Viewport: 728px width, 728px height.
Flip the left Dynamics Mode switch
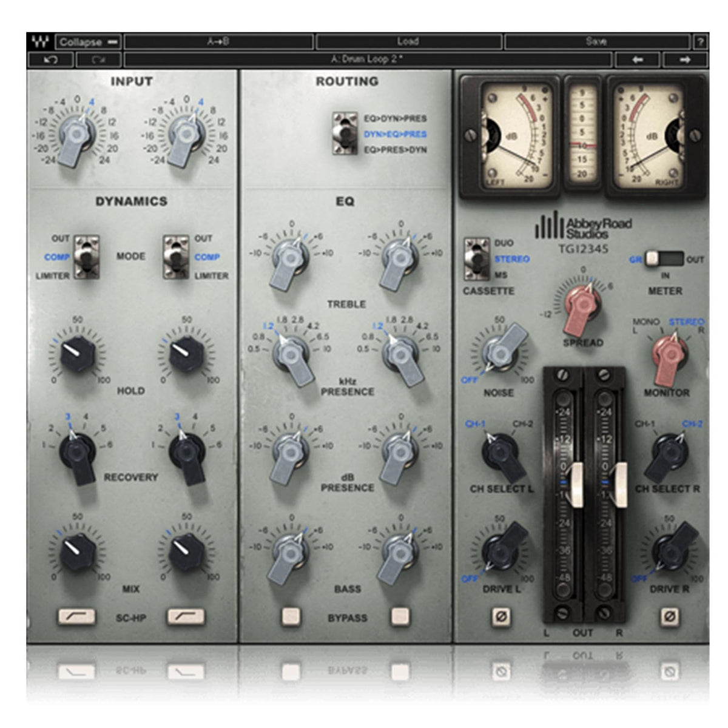pyautogui.click(x=86, y=257)
